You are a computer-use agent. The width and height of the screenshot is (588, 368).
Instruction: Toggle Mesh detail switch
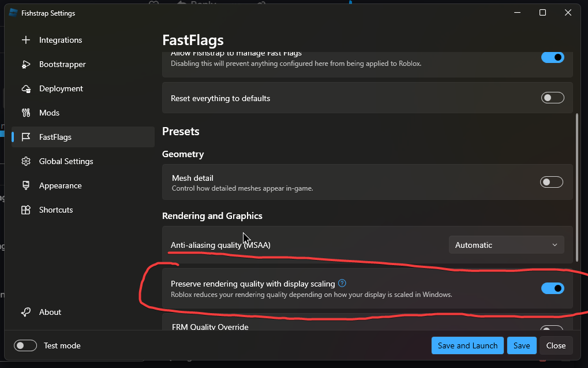(x=551, y=182)
